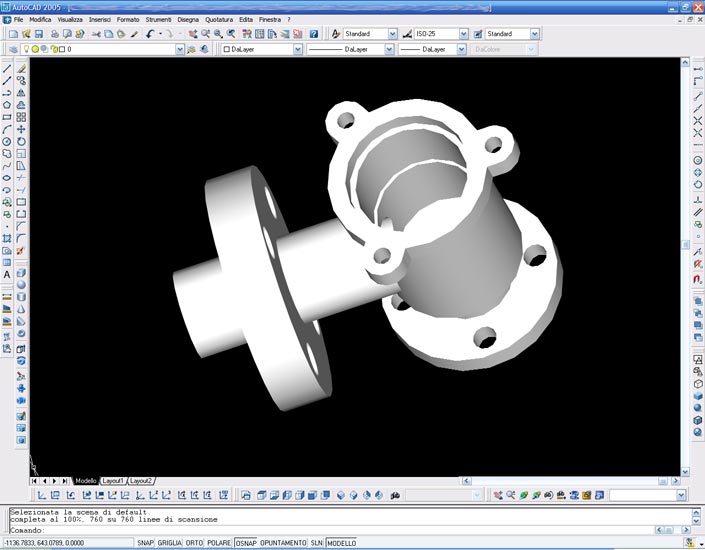This screenshot has width=705, height=550.
Task: Open the DaLayer color dropdown
Action: [x=297, y=49]
